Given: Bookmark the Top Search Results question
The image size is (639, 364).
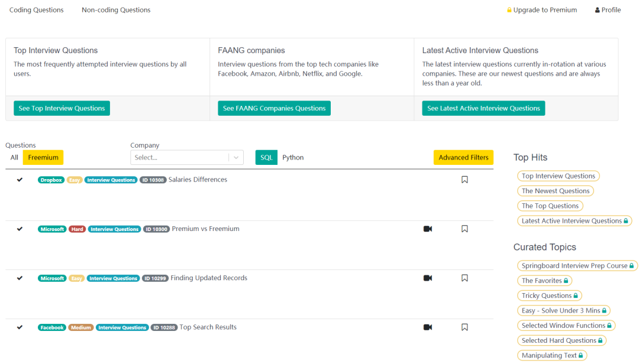Looking at the screenshot, I should point(464,327).
